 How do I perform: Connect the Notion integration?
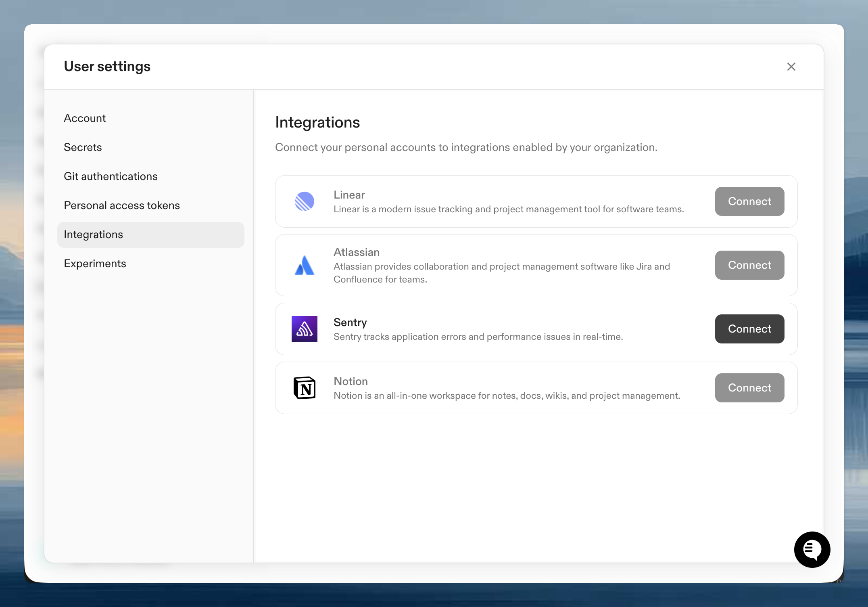[749, 387]
